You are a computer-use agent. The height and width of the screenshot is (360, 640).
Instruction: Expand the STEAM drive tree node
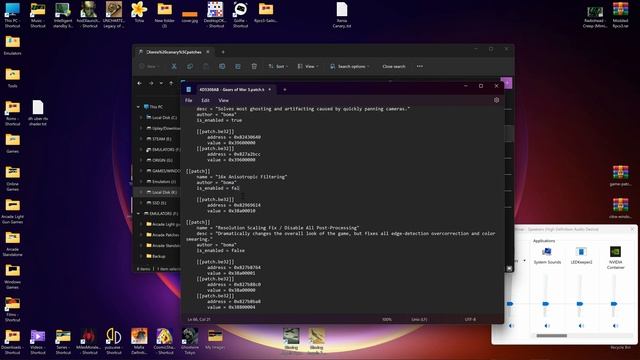(141, 139)
